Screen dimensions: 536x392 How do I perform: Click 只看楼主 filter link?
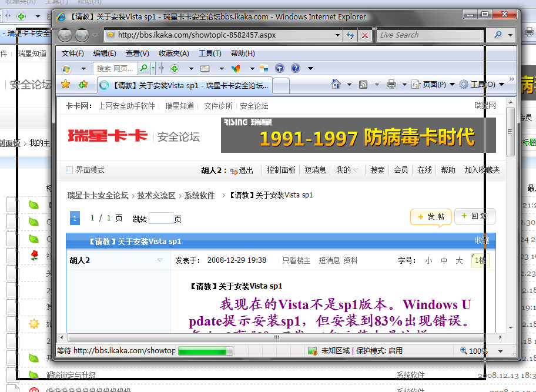point(296,261)
